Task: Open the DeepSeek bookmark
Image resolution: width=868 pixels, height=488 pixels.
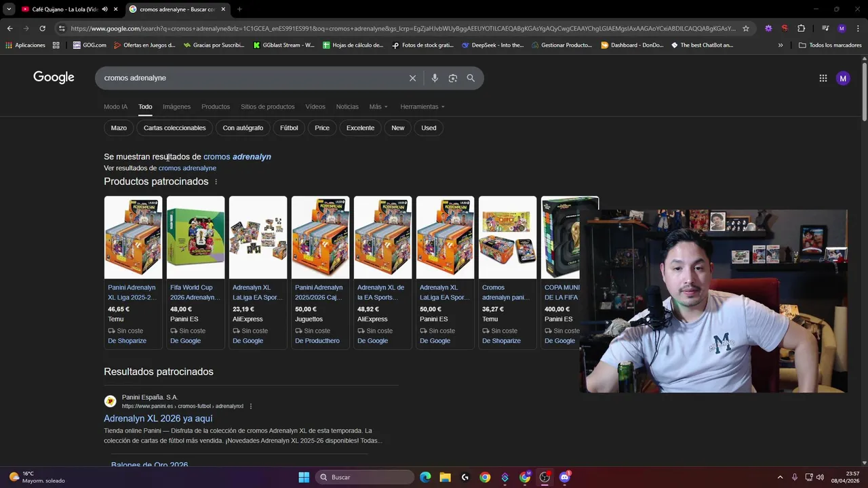Action: tap(492, 45)
